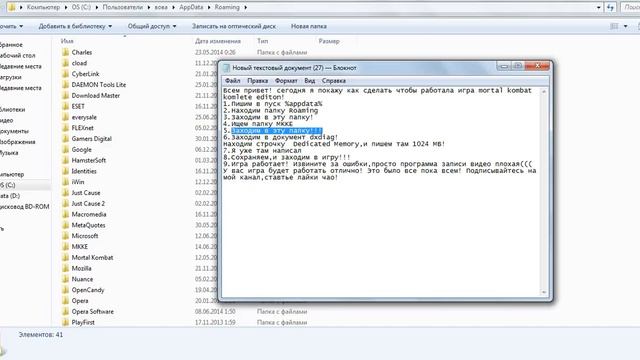Click Just Cause folder name in list

(86, 193)
